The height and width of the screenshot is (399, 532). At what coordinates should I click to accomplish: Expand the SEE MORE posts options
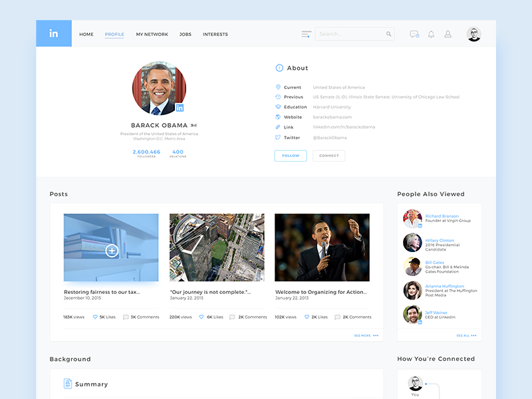[364, 336]
